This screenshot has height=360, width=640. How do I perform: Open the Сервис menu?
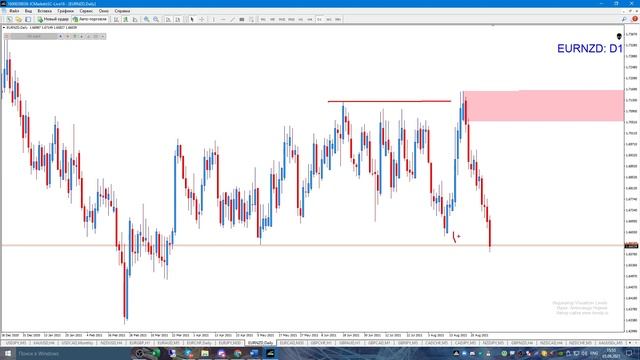pos(86,11)
